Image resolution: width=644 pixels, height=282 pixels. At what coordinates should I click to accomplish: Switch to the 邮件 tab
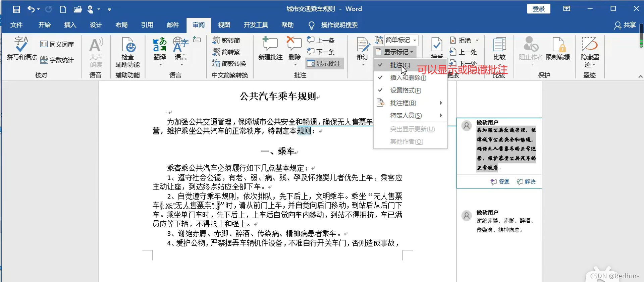[173, 25]
